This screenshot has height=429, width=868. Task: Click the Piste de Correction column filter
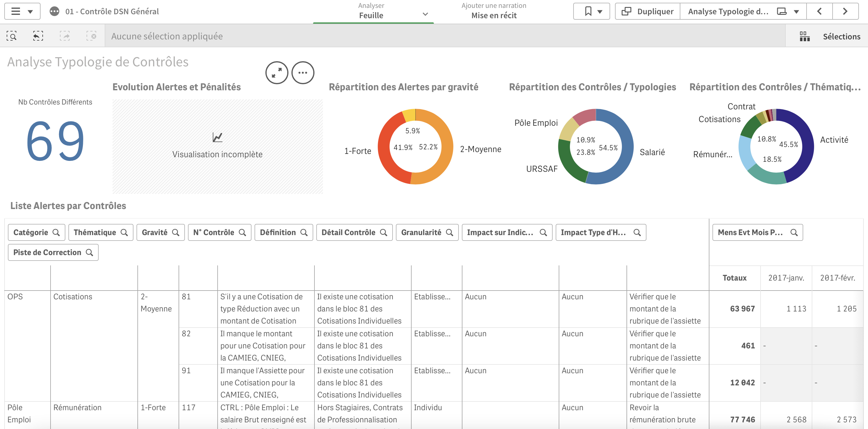[53, 253]
